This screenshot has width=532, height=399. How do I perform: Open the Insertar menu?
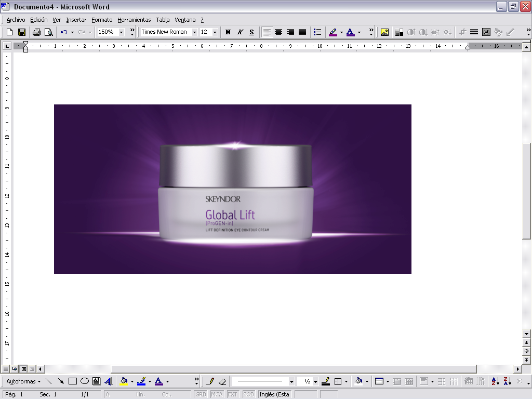click(76, 20)
